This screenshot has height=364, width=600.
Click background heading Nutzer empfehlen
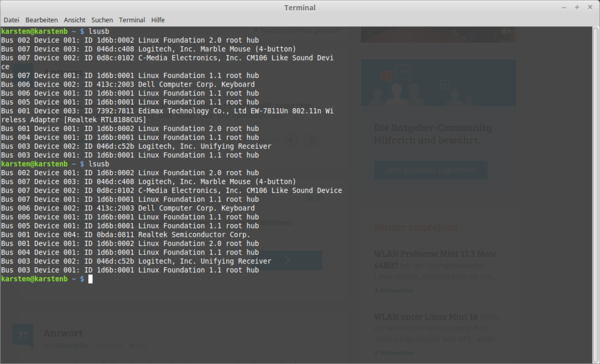(416, 227)
